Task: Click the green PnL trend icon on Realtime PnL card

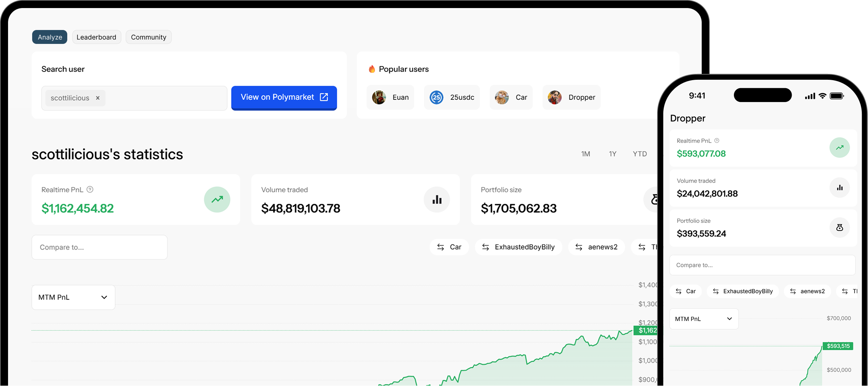Action: click(x=217, y=199)
